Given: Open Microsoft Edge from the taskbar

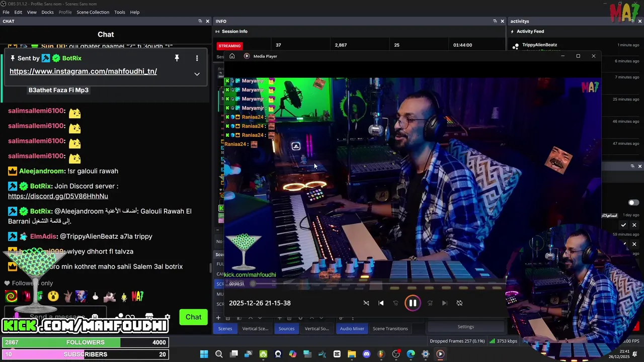Looking at the screenshot, I should 411,354.
